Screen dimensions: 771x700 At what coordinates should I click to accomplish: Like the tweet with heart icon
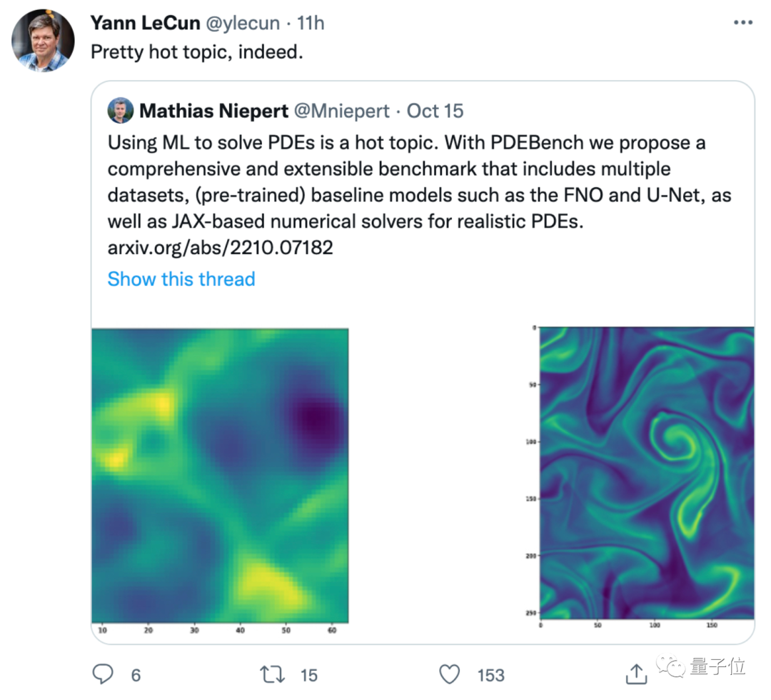click(450, 674)
